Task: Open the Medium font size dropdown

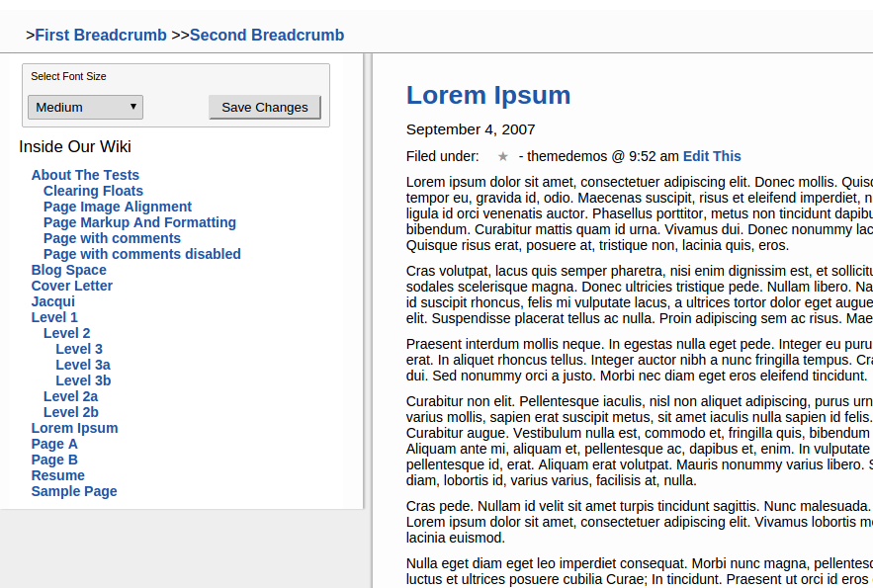Action: point(85,107)
